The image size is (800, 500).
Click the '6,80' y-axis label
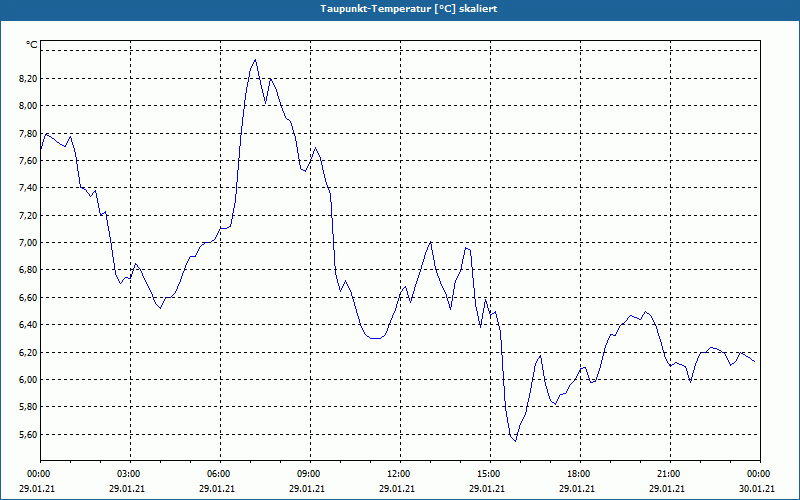pos(28,270)
